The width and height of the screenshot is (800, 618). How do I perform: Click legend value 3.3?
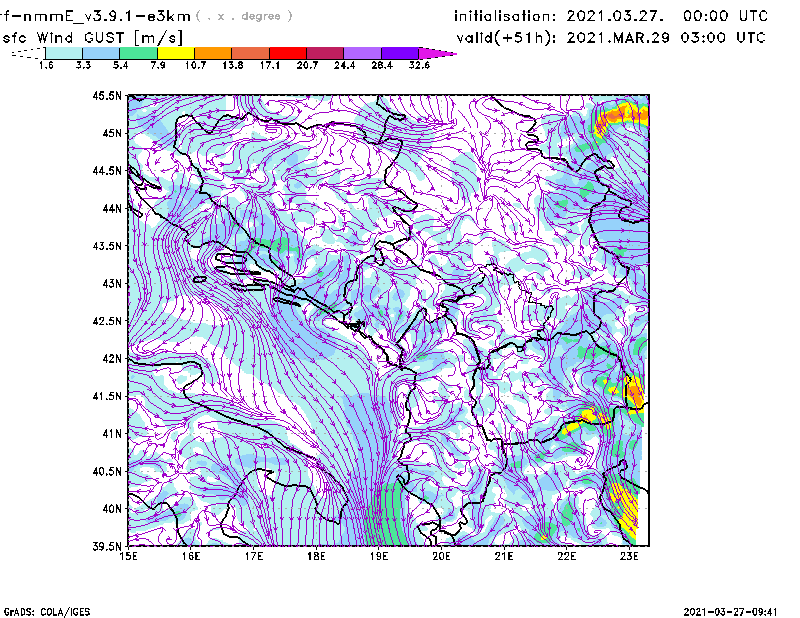[x=83, y=65]
